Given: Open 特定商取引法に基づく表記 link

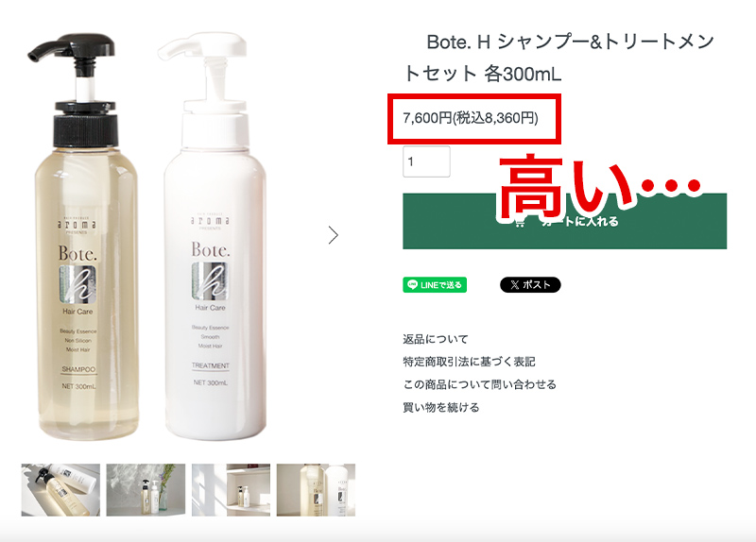Looking at the screenshot, I should pyautogui.click(x=469, y=362).
